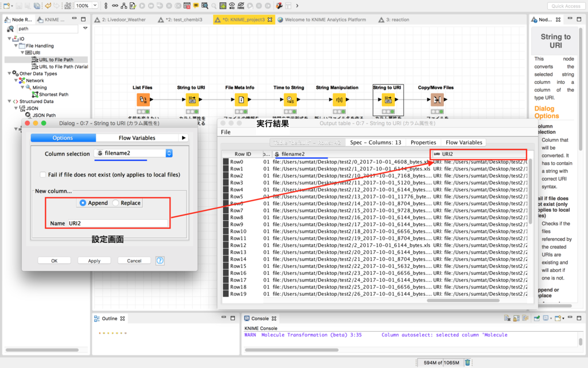
Task: Open the 100% zoom dropdown
Action: click(x=95, y=5)
